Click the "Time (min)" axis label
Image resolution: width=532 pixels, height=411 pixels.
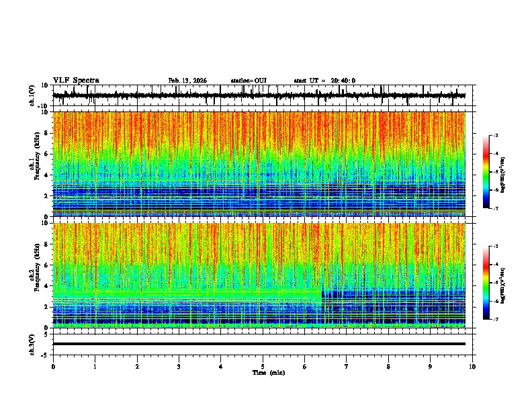[x=269, y=373]
